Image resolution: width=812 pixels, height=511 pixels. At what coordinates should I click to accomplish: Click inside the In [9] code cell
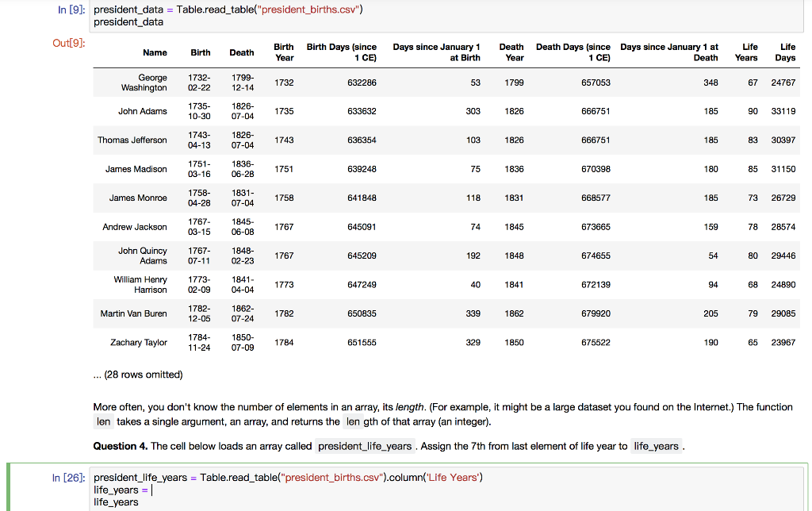(x=447, y=16)
